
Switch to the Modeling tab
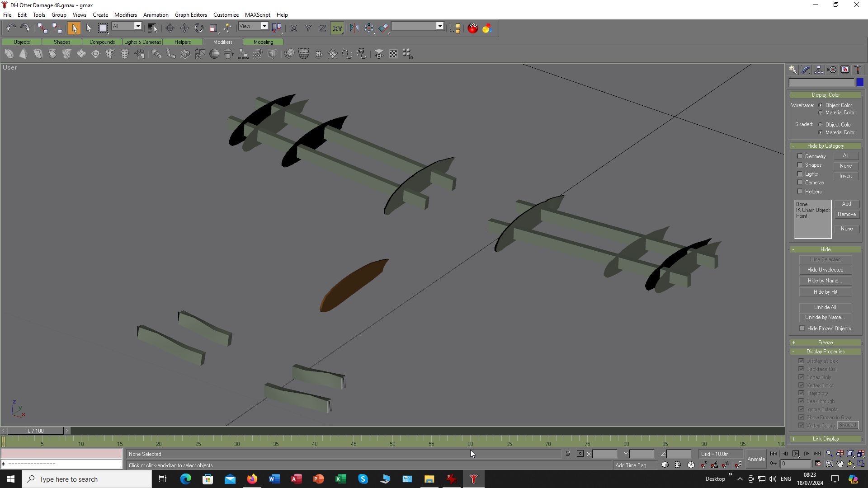(x=263, y=42)
